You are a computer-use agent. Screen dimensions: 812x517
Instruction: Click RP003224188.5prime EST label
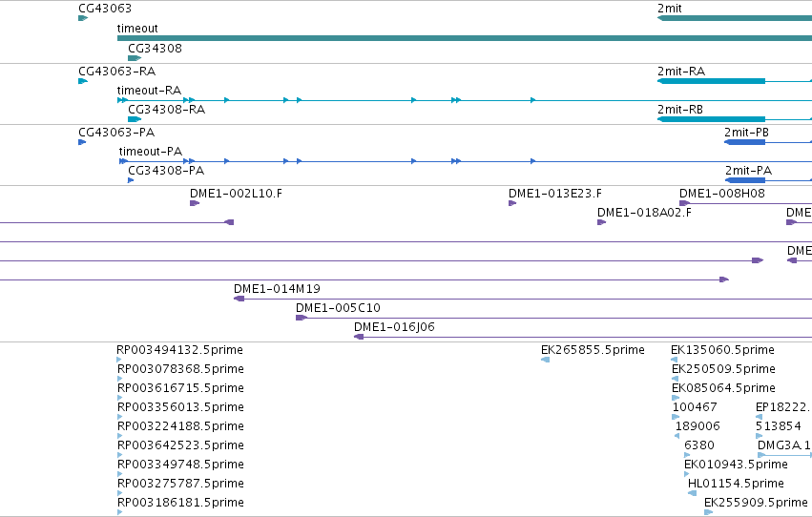(x=180, y=426)
